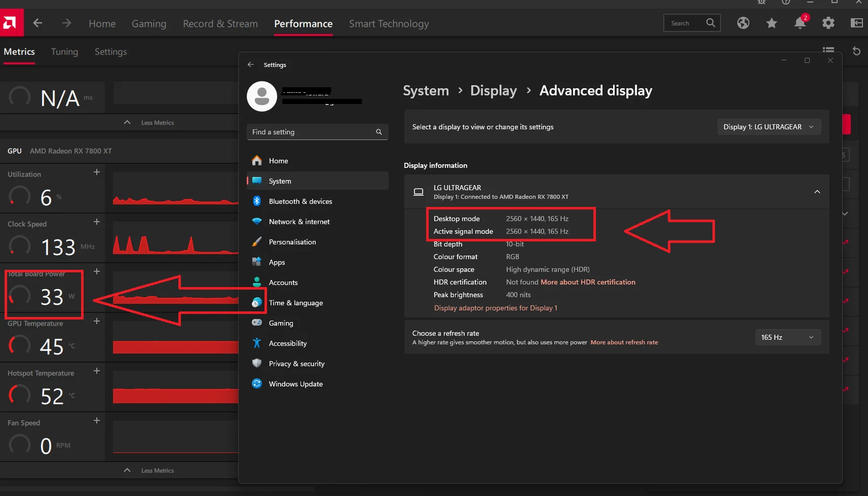Click More about refresh rate link
The image size is (868, 496).
[x=624, y=342]
